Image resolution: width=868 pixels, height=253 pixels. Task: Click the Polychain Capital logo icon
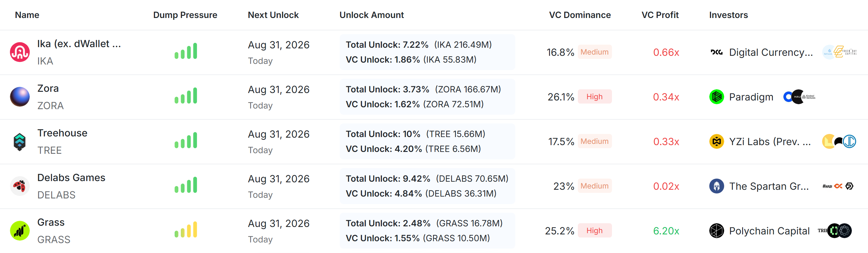click(x=717, y=231)
